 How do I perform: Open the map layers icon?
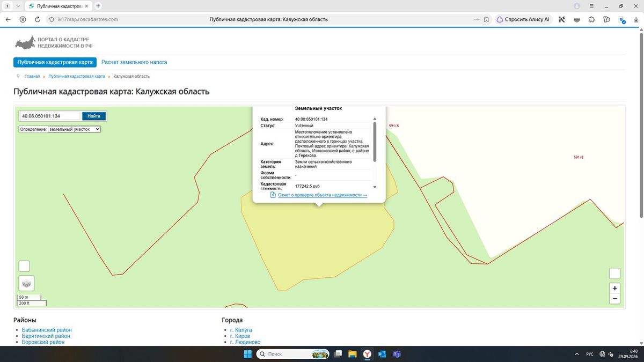click(x=26, y=283)
